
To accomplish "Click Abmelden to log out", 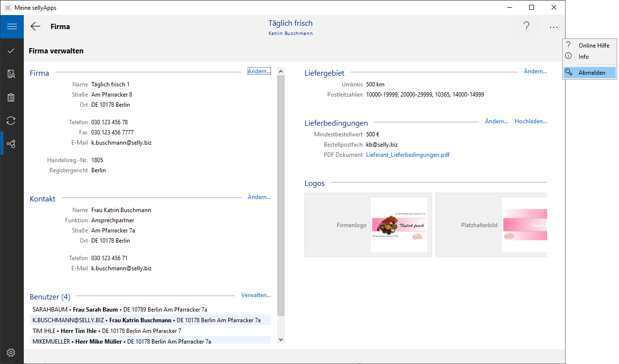I will point(591,73).
